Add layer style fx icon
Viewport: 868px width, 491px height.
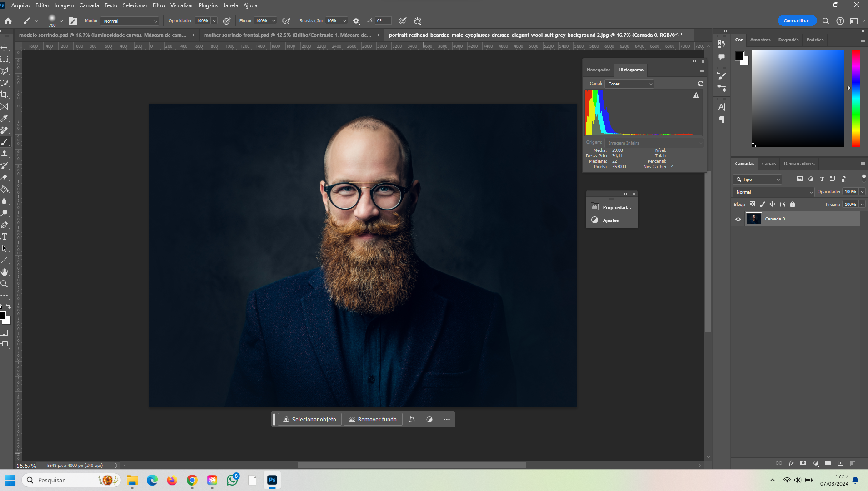point(791,463)
